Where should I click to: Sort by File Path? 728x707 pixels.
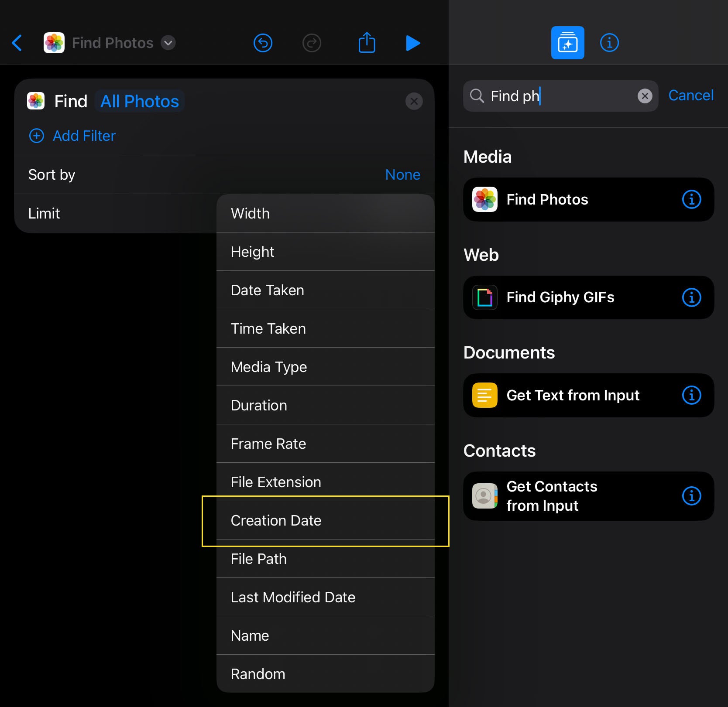325,559
